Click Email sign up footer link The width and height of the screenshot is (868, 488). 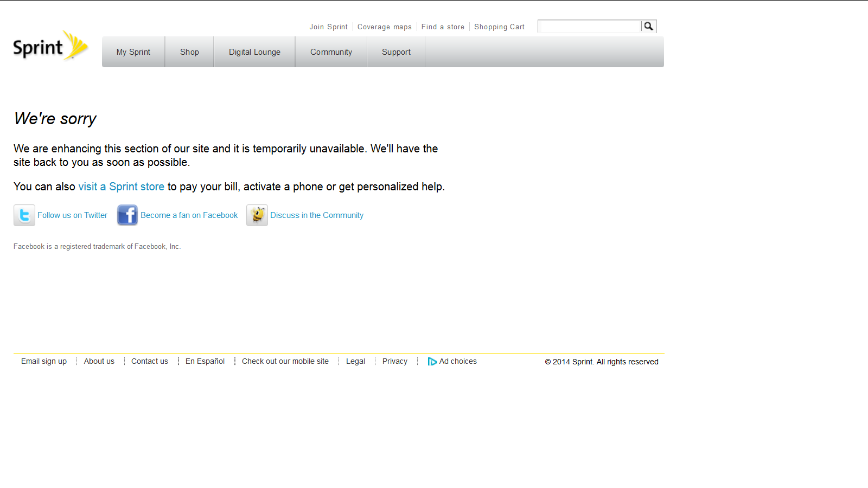tap(44, 361)
